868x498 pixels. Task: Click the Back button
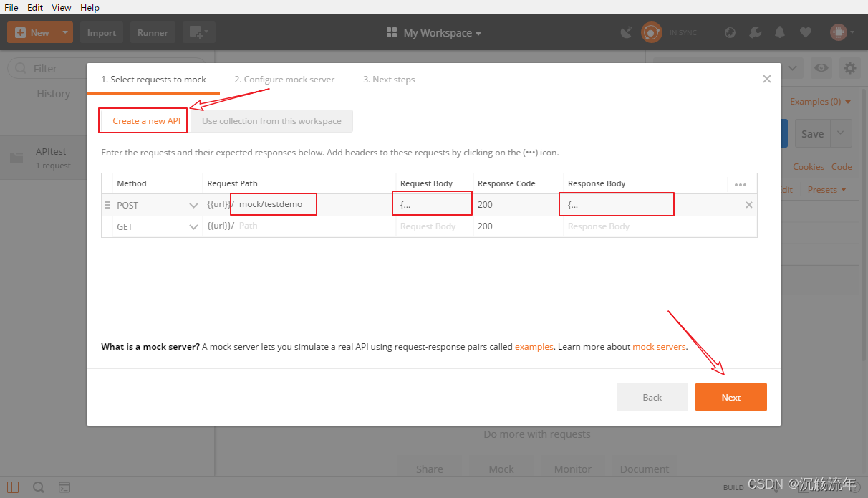tap(652, 397)
